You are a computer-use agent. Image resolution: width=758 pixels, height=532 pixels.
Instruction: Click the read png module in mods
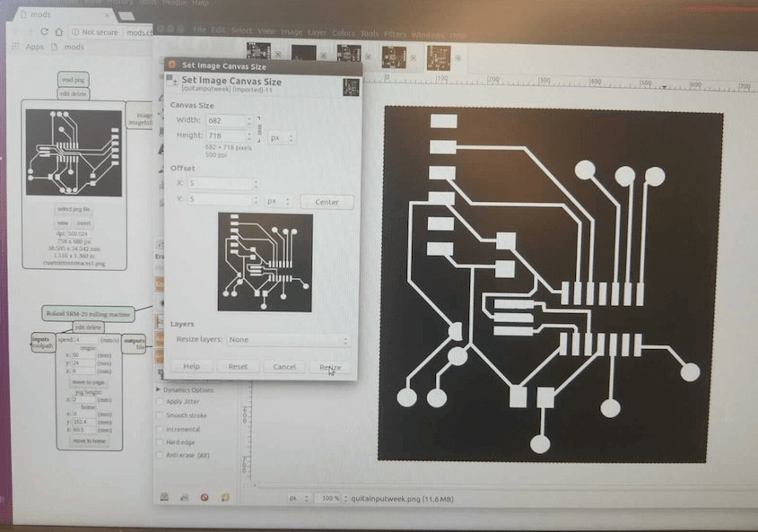74,80
